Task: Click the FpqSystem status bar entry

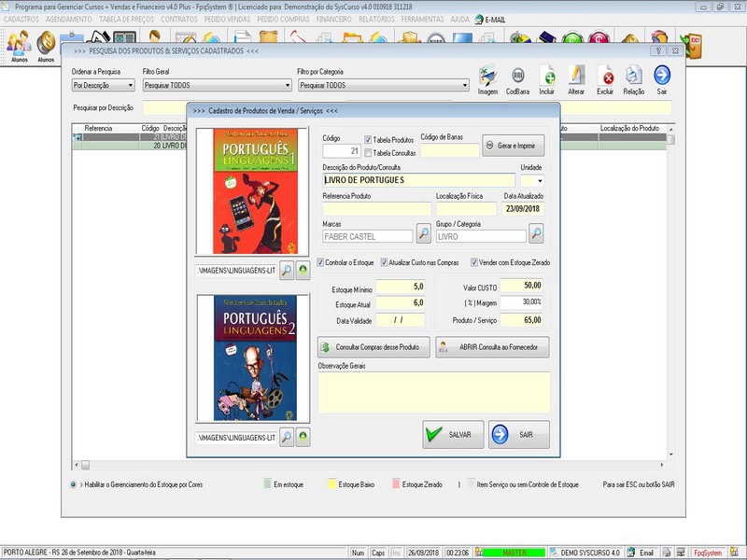Action: [x=708, y=553]
